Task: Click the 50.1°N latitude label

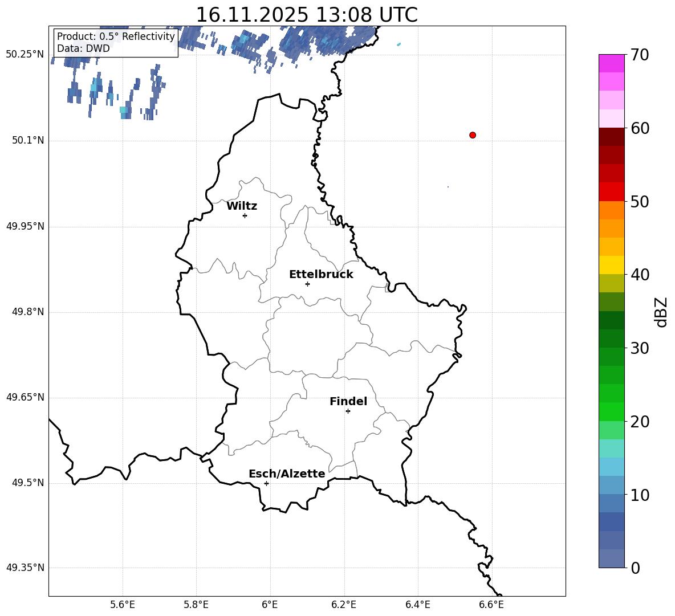Action: [28, 140]
